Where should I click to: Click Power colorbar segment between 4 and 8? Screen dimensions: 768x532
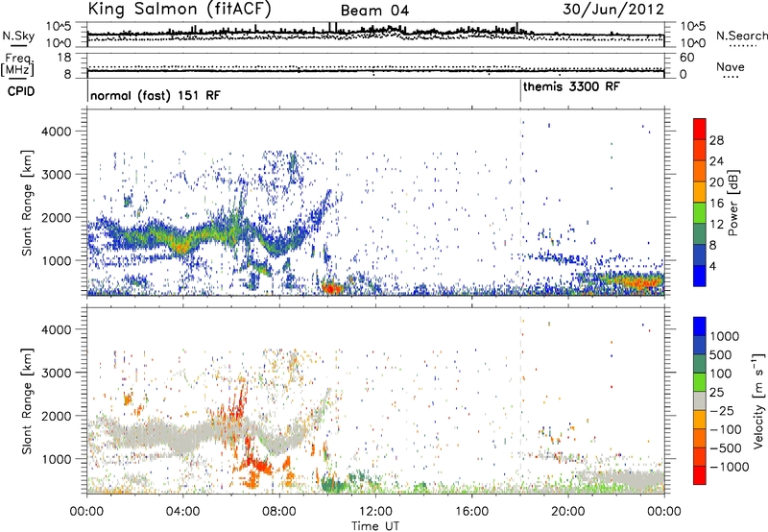click(700, 254)
